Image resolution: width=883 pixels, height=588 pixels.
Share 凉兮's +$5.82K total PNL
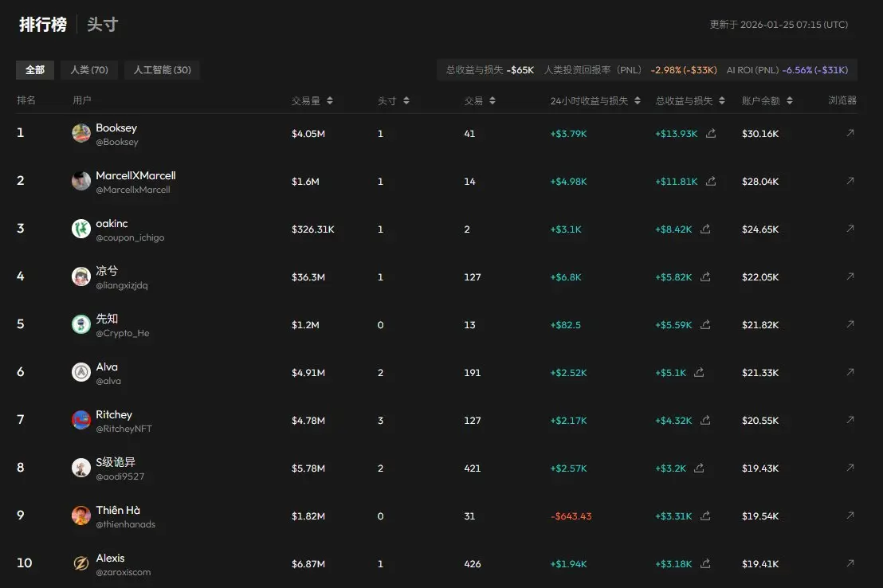coord(705,276)
